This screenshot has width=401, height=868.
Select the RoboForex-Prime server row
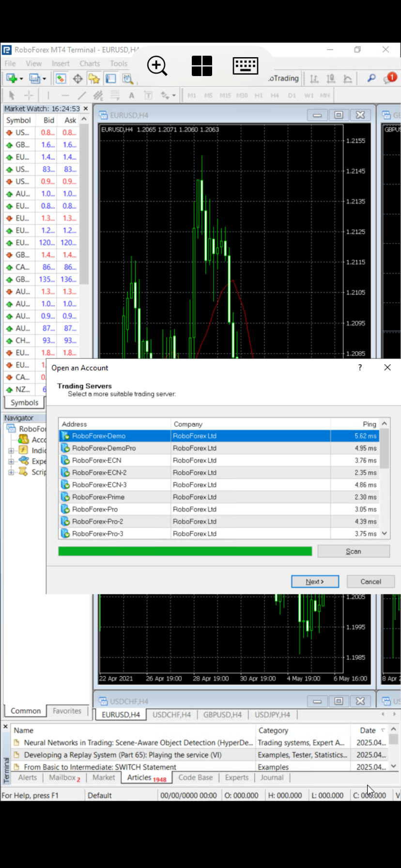[219, 497]
